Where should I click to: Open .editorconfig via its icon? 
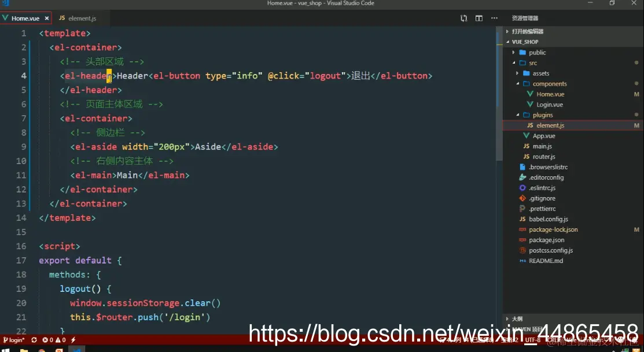click(522, 177)
